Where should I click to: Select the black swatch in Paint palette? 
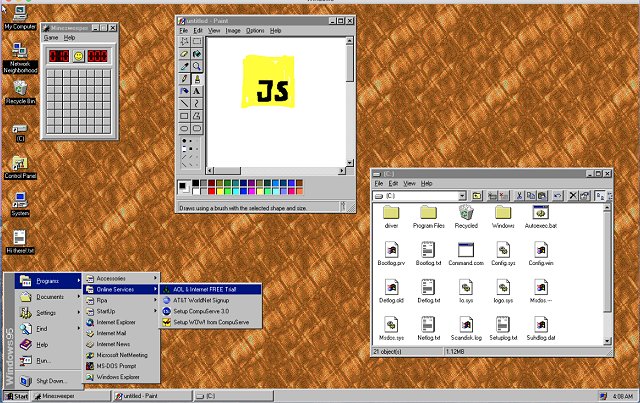pos(196,183)
